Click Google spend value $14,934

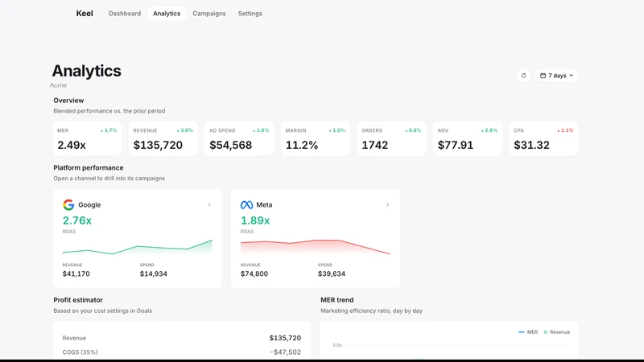pos(154,274)
